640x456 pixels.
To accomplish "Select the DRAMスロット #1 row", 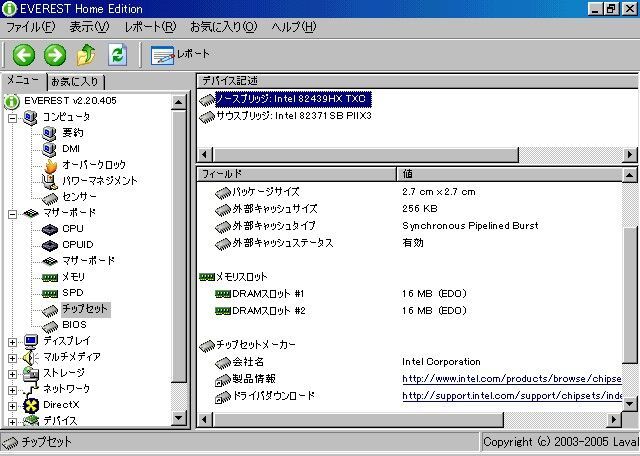I will click(410, 294).
